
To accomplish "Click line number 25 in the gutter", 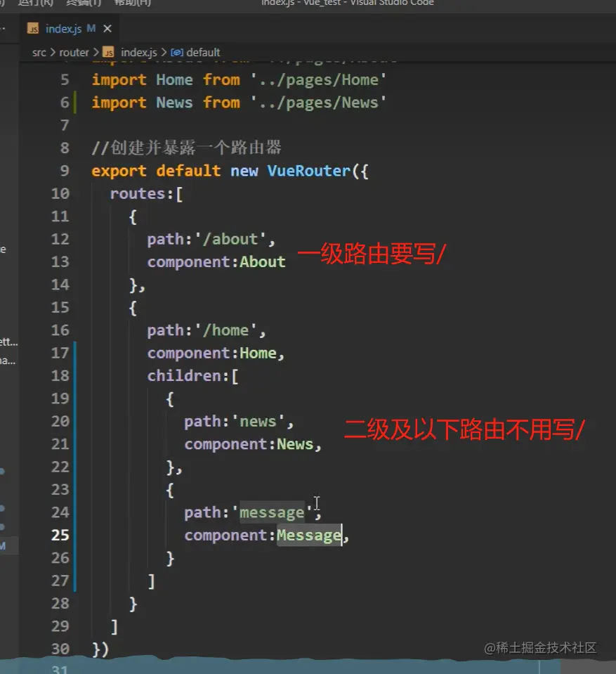I will 60,536.
